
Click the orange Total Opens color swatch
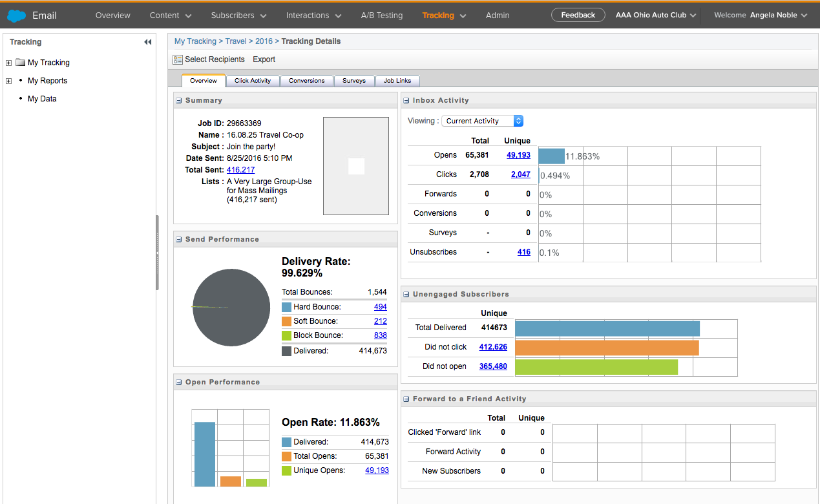286,456
